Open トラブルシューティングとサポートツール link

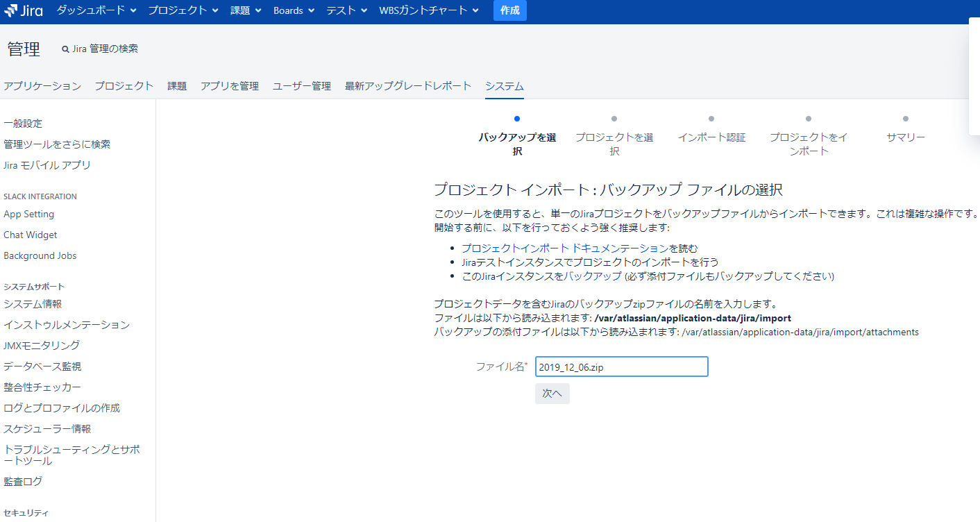tap(71, 455)
